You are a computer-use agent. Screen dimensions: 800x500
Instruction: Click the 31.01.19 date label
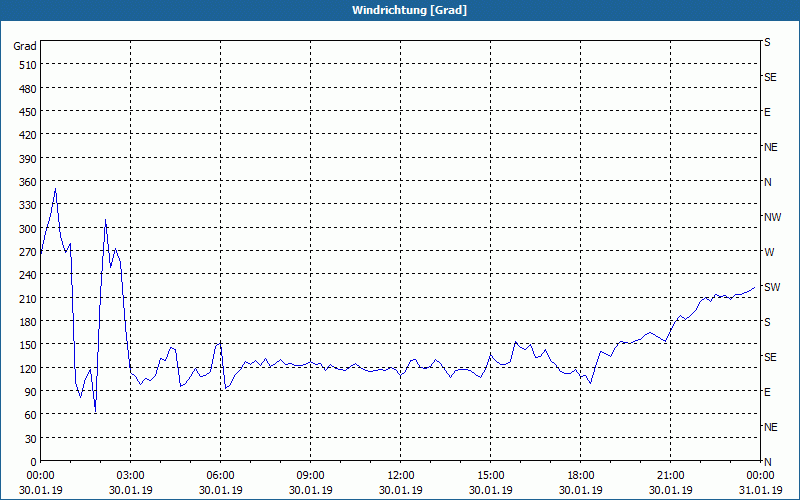(x=760, y=490)
